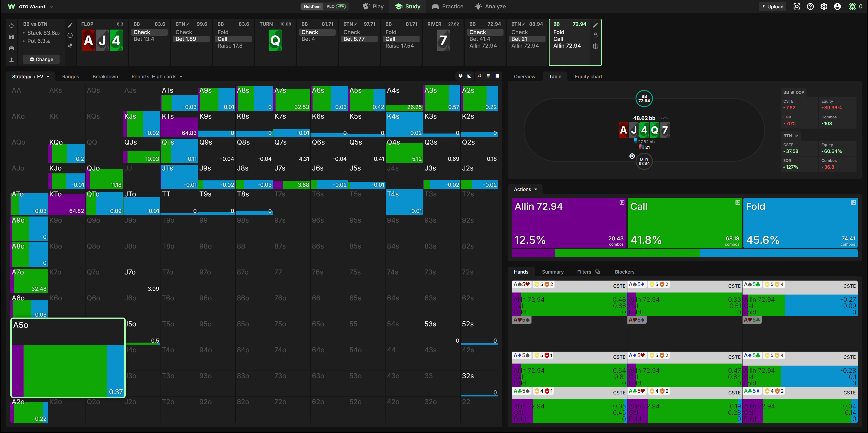Open the Strategy + EV dropdown
Screen dimensions: 868x433
point(31,76)
